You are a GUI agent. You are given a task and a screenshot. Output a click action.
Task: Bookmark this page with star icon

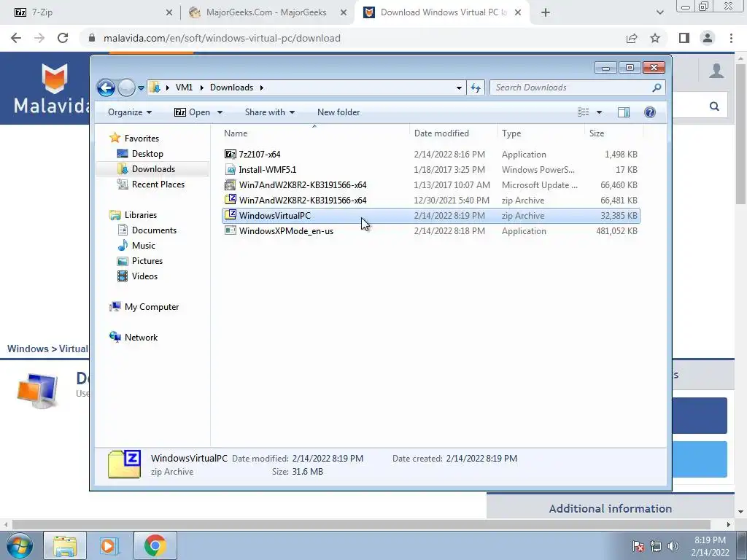[x=655, y=38]
